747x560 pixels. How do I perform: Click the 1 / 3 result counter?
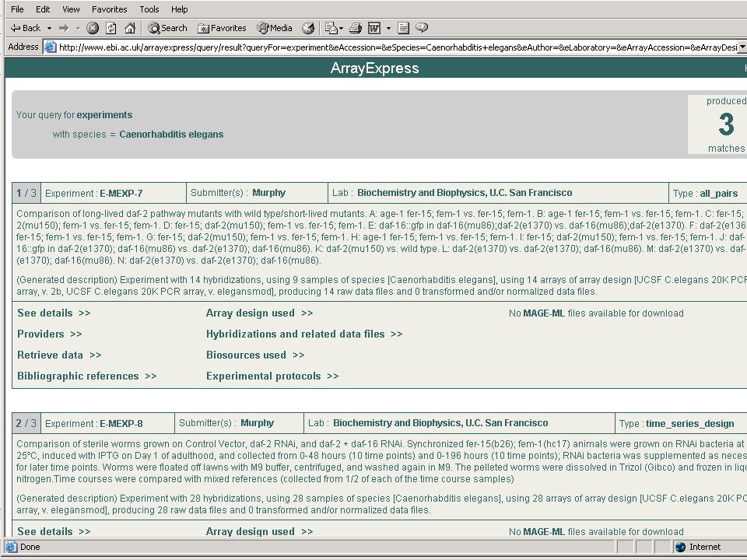click(26, 193)
